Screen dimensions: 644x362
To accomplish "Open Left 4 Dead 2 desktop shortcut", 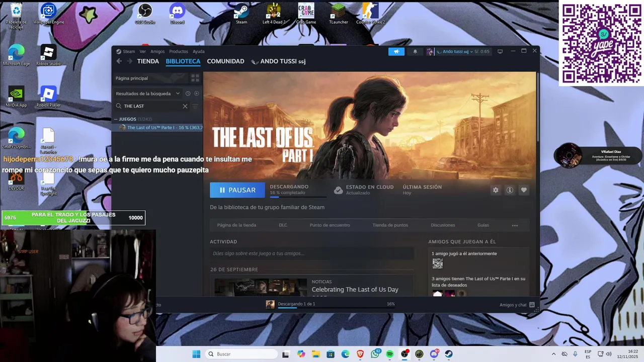I will tap(274, 14).
